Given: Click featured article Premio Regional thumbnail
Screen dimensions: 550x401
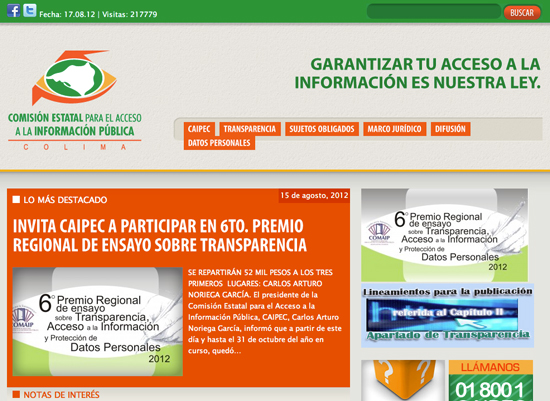Looking at the screenshot, I should [98, 322].
